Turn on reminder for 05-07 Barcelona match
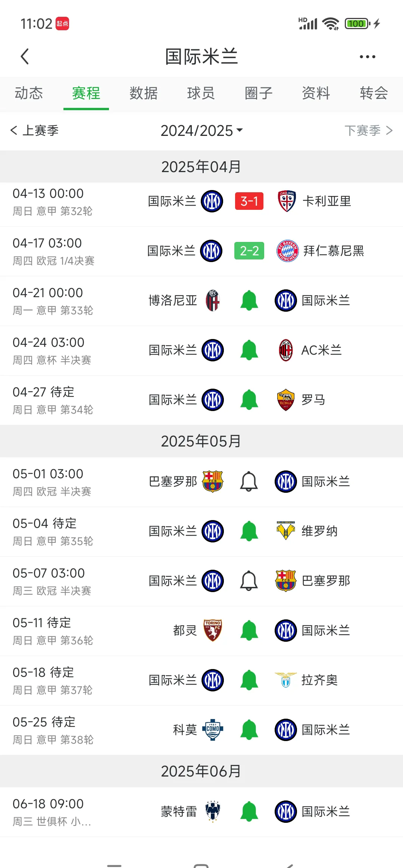 [249, 581]
